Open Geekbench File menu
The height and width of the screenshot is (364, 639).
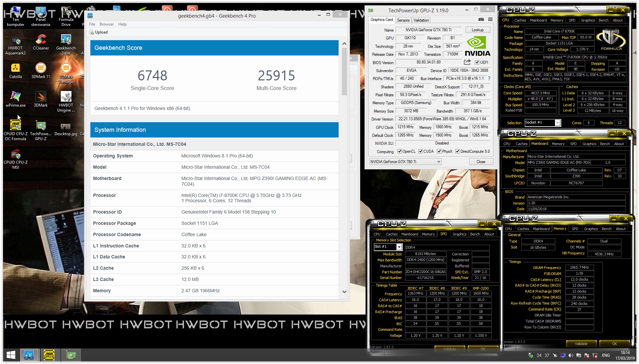pos(92,24)
